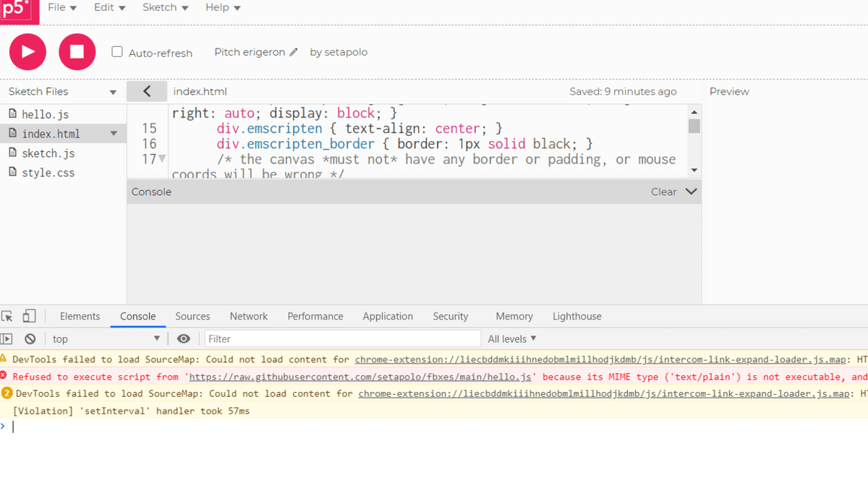This screenshot has width=868, height=483.
Task: Click the sketch.js file icon
Action: click(12, 153)
